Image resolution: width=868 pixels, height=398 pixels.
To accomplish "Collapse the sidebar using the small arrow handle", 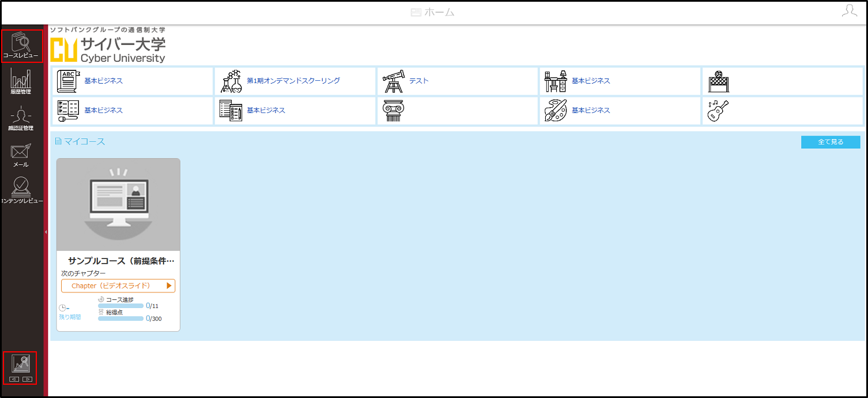I will coord(46,231).
